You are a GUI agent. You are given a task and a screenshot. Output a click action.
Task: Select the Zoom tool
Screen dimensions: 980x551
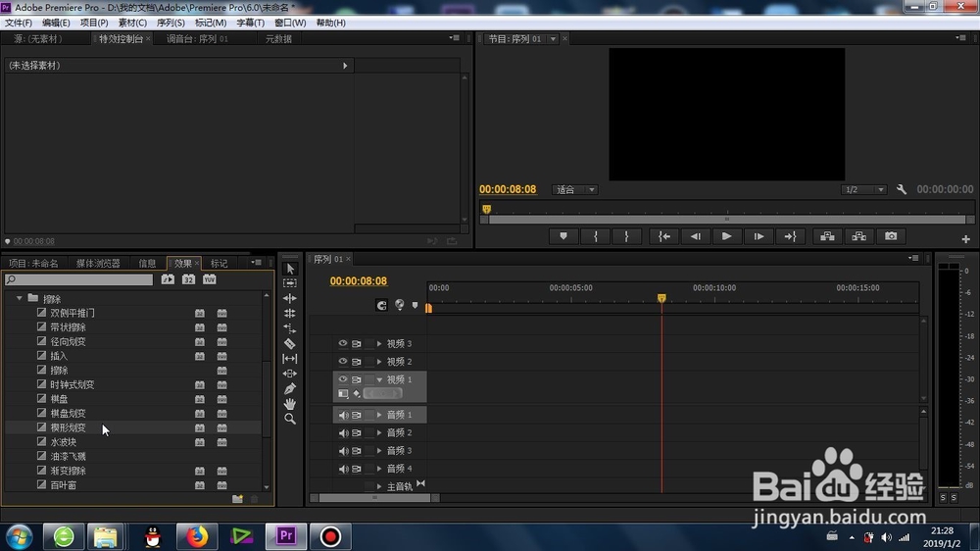(290, 419)
